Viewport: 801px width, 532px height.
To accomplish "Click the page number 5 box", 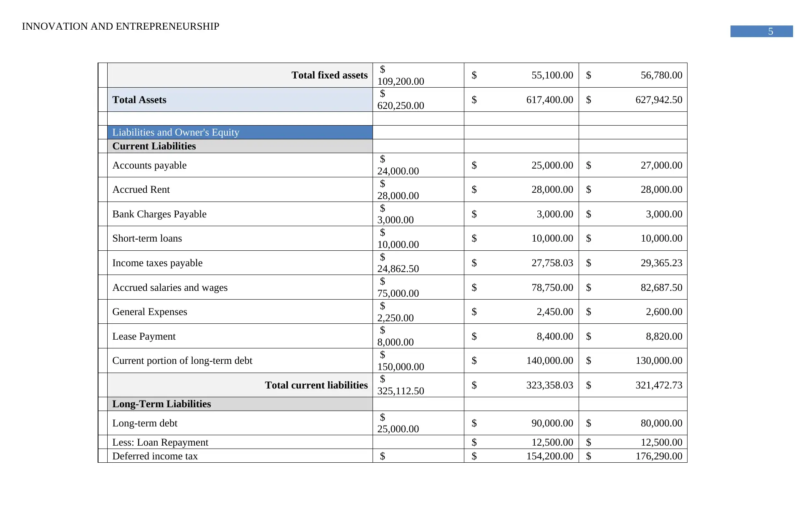I will 761,31.
